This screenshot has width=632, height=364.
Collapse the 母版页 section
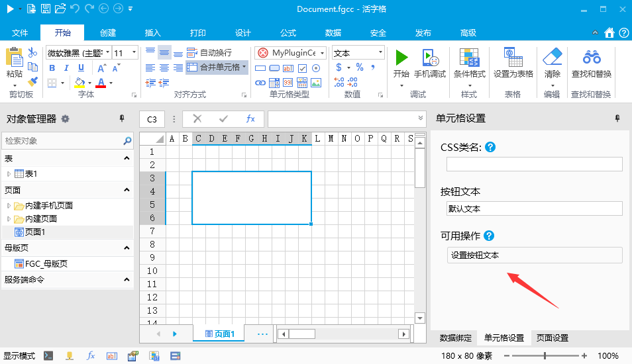click(127, 248)
